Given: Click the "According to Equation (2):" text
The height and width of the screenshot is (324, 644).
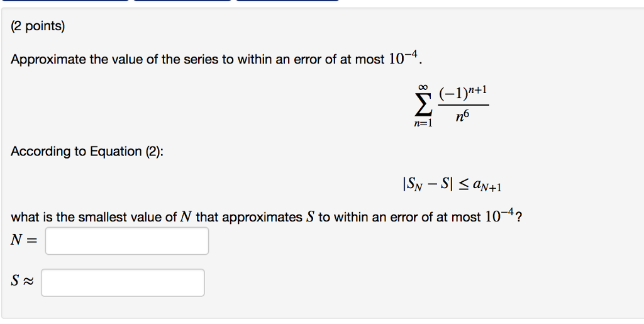Looking at the screenshot, I should [87, 152].
